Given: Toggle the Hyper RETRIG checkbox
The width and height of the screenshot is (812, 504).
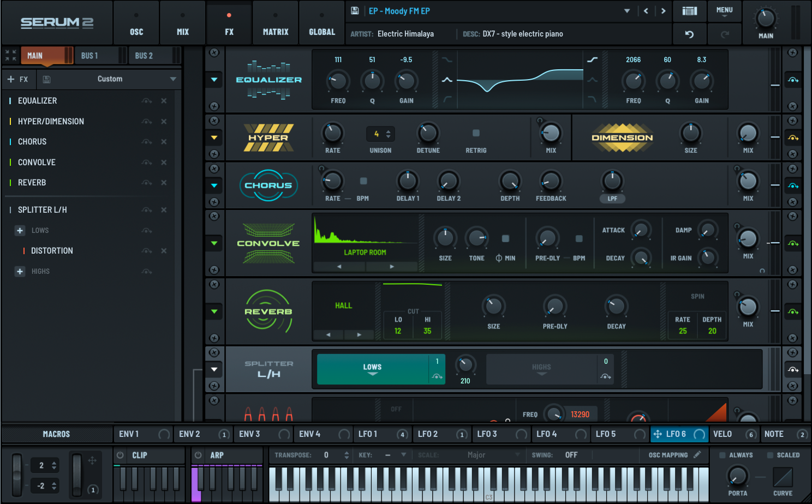Looking at the screenshot, I should click(x=476, y=133).
